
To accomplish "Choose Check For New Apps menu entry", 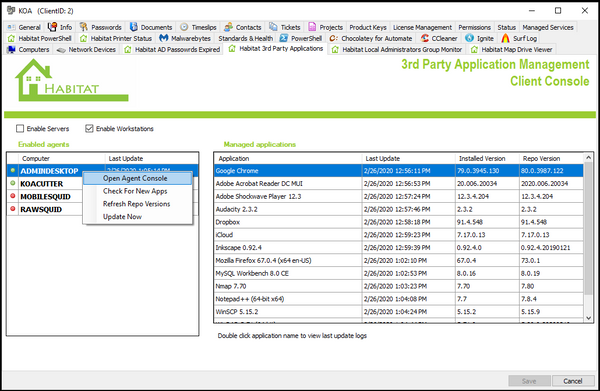I will [138, 191].
